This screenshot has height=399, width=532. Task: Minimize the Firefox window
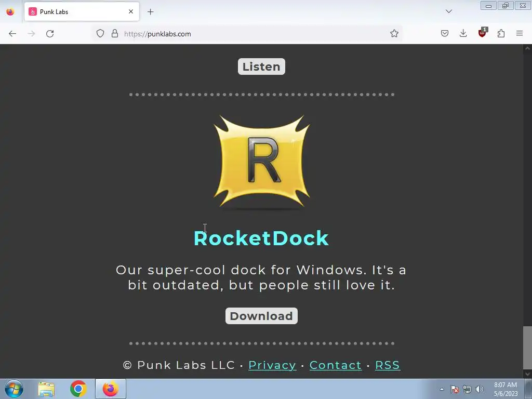click(x=488, y=6)
